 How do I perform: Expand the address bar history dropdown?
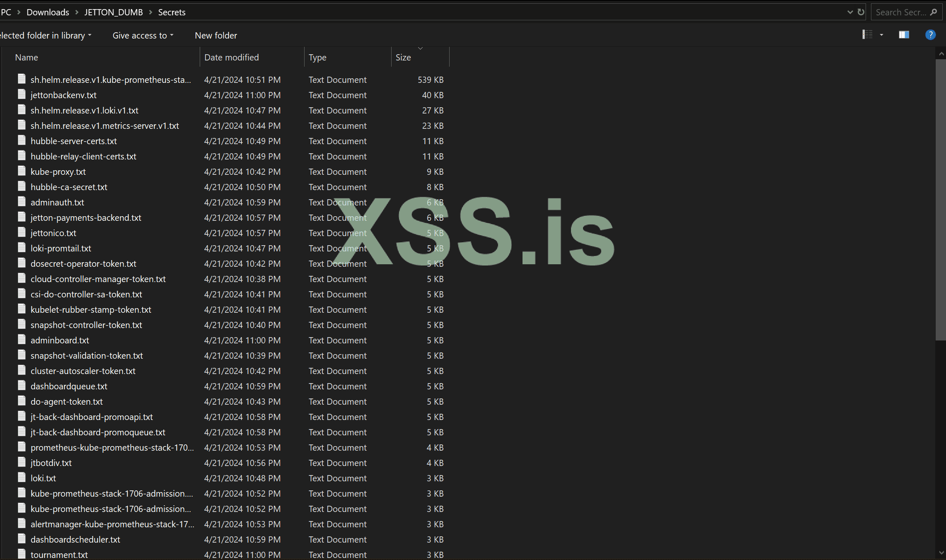[x=850, y=12]
